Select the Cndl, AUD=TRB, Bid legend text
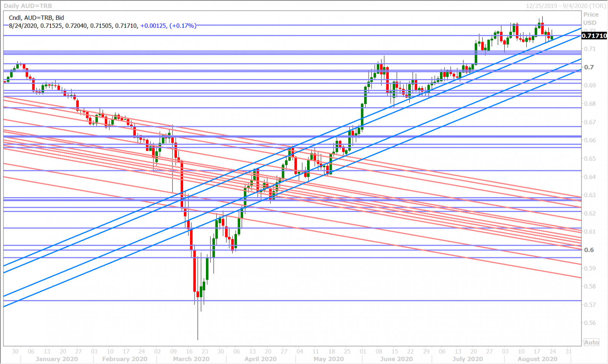 [36, 17]
